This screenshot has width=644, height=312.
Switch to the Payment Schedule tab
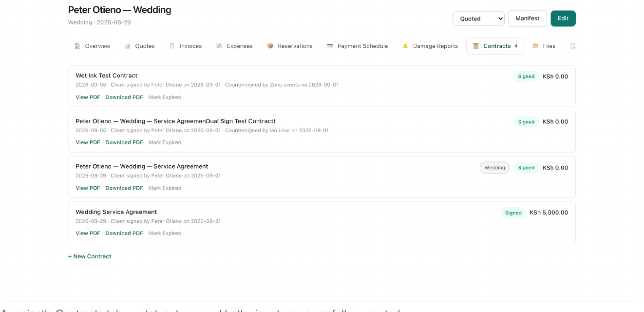[357, 46]
